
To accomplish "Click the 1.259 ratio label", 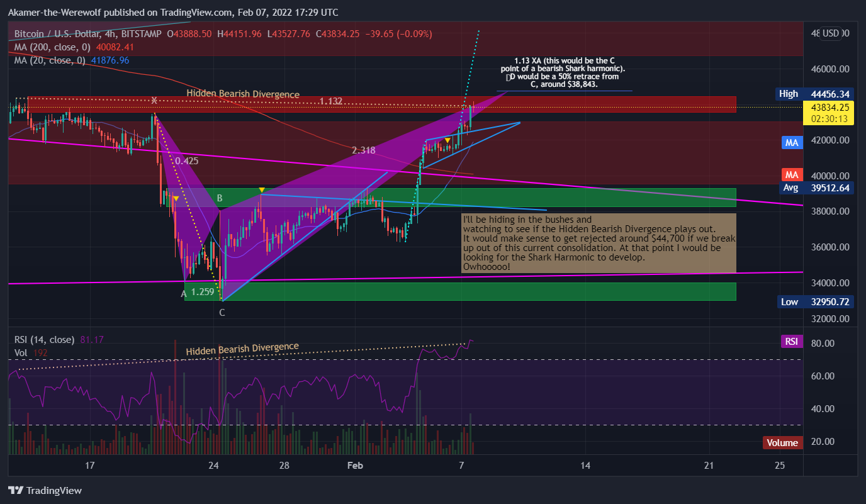I will (x=203, y=292).
